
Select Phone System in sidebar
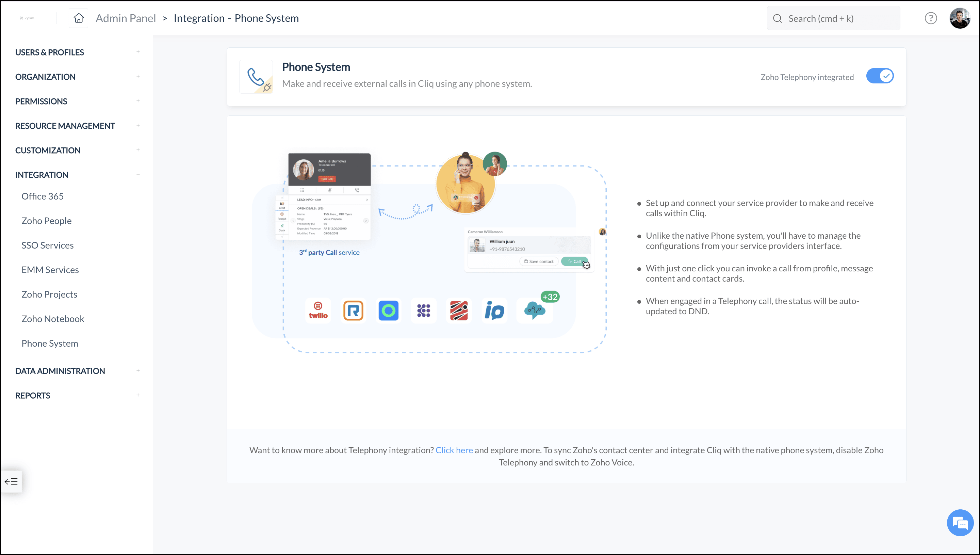click(50, 343)
